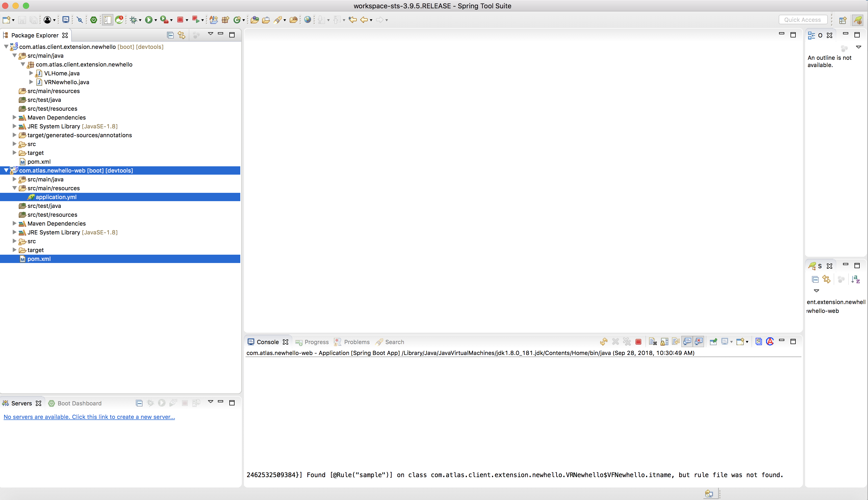868x500 pixels.
Task: Collapse the com.atlas.client.extension.newhello project
Action: tap(6, 46)
